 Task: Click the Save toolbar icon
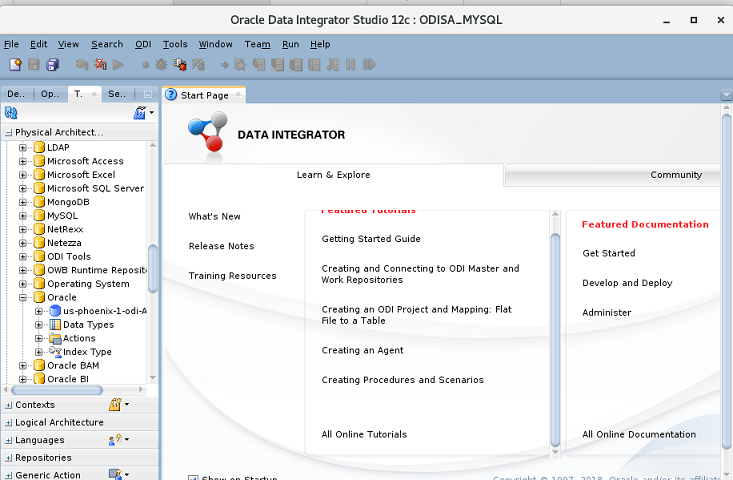click(x=34, y=64)
